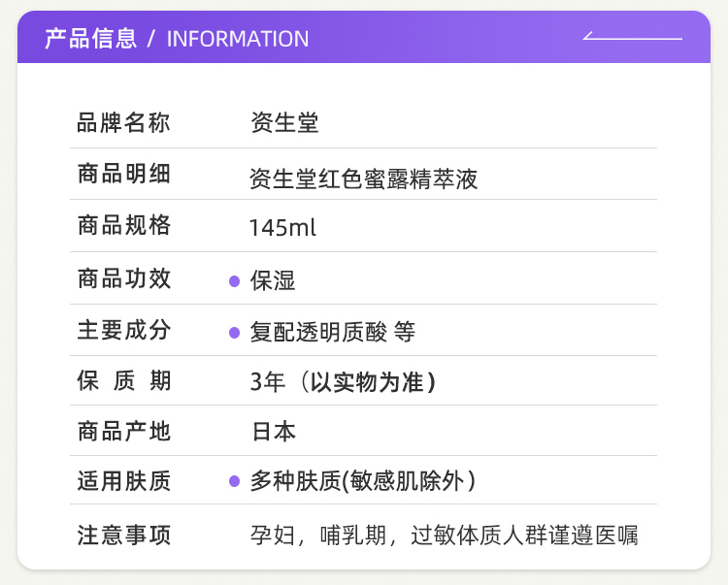Select the 注意事项 label

click(x=123, y=535)
